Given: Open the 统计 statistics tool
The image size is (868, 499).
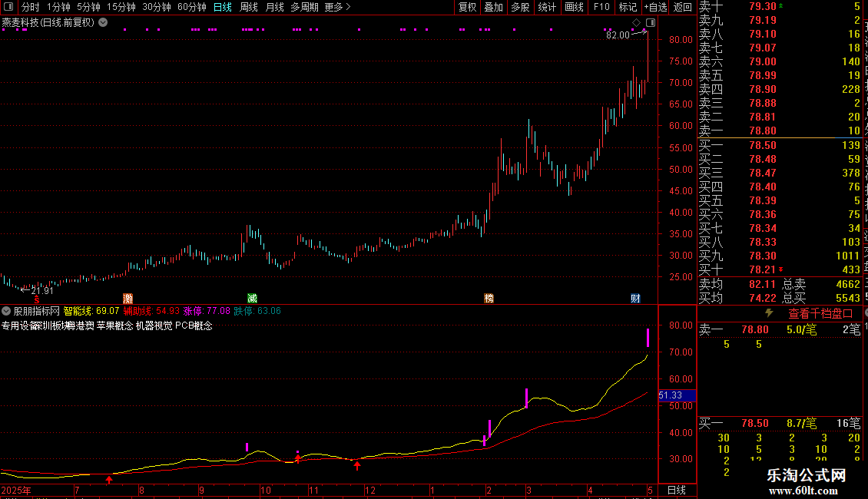Looking at the screenshot, I should pos(547,7).
